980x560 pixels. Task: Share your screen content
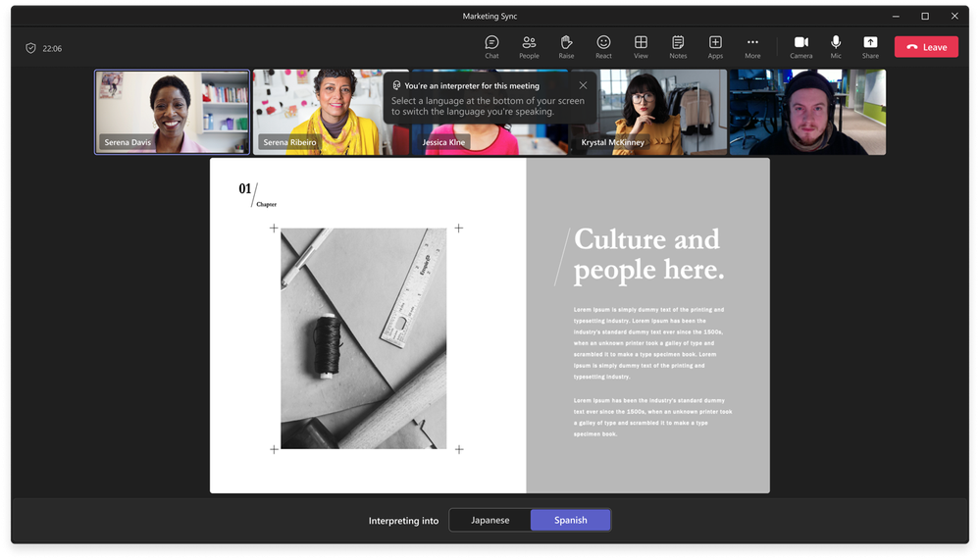click(x=870, y=46)
